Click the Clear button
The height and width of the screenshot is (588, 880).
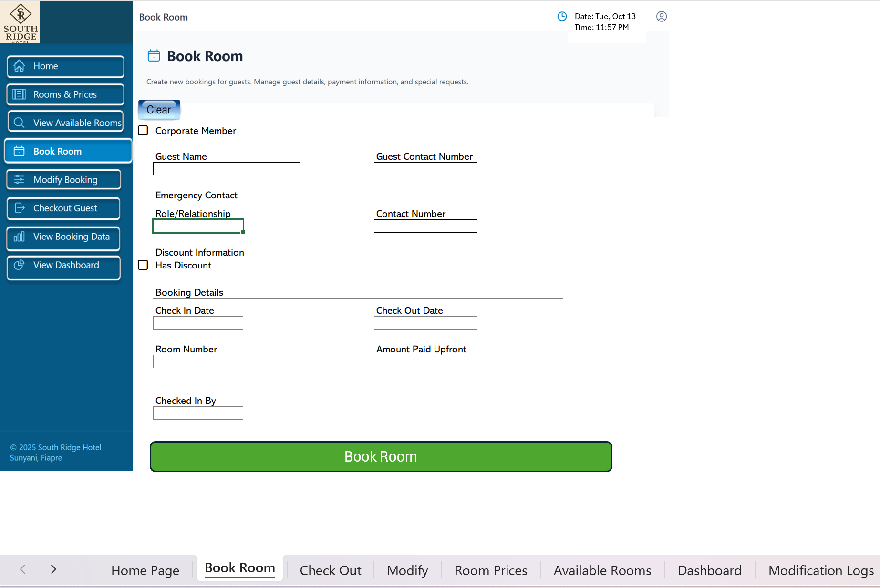(x=159, y=110)
